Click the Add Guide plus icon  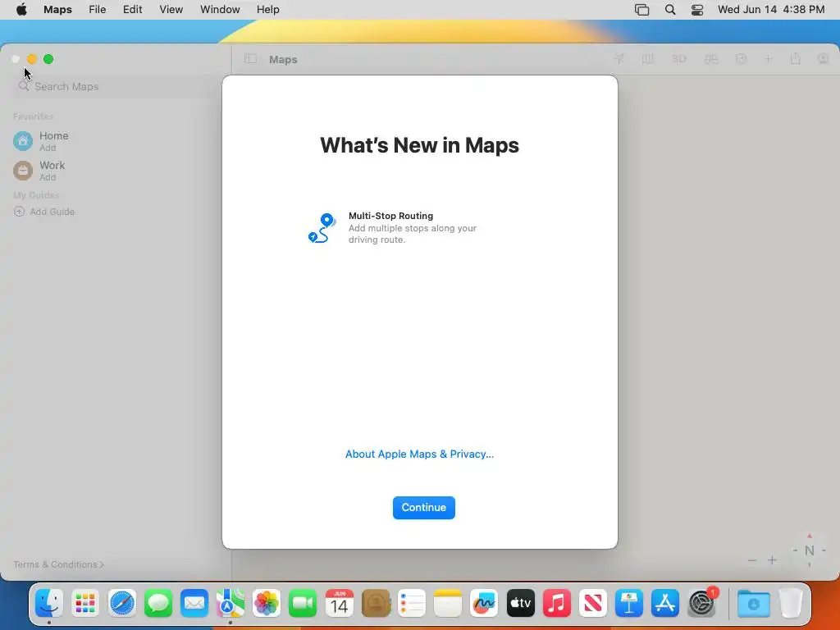20,212
